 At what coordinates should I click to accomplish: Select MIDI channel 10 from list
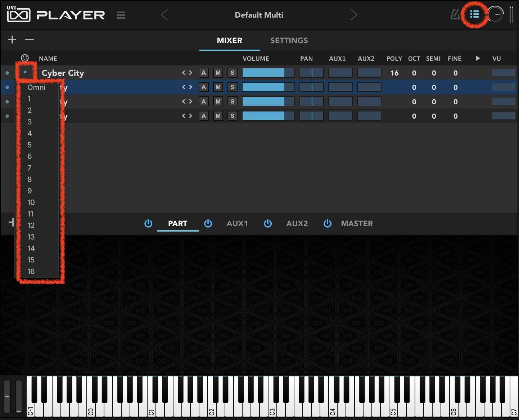pos(31,202)
